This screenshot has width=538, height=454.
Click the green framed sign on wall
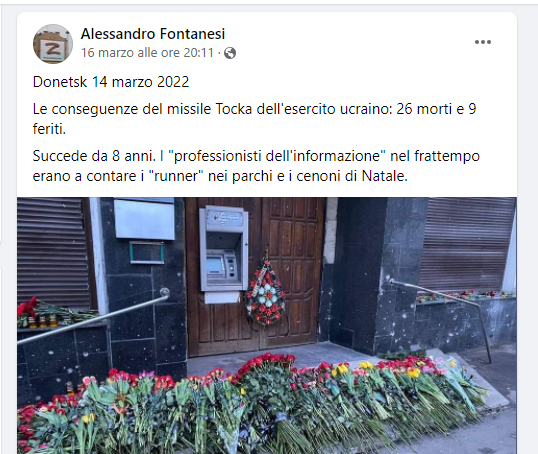coord(147,253)
